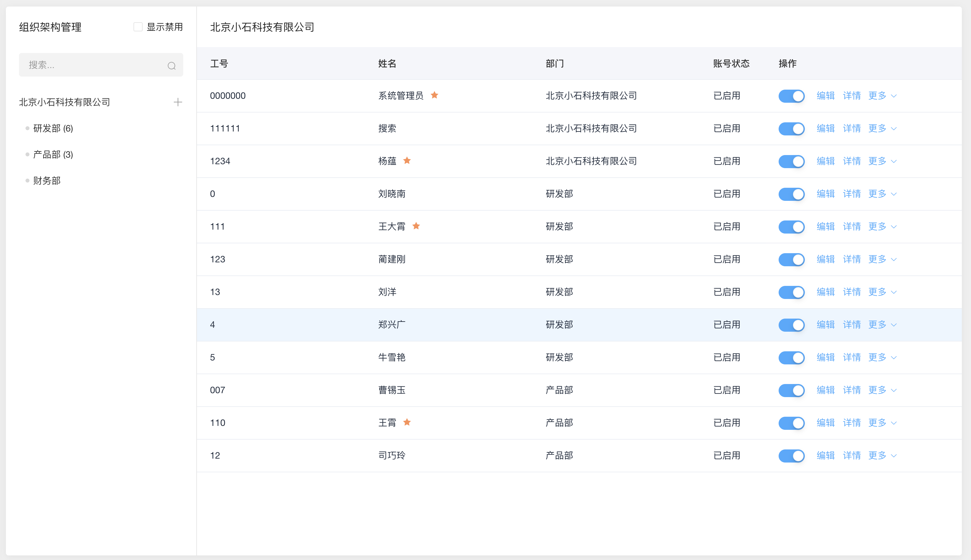Viewport: 971px width, 560px height.
Task: Click employee ID 0000000 cell
Action: tap(228, 96)
